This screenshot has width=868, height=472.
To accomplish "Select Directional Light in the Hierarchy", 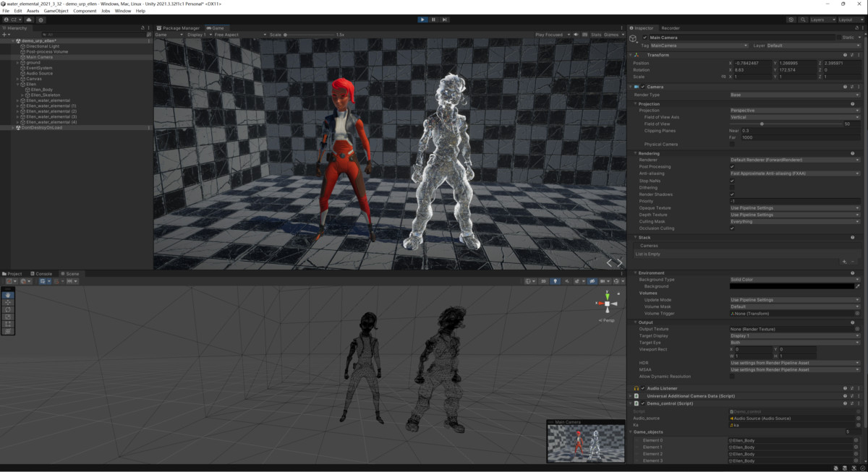I will coord(43,46).
